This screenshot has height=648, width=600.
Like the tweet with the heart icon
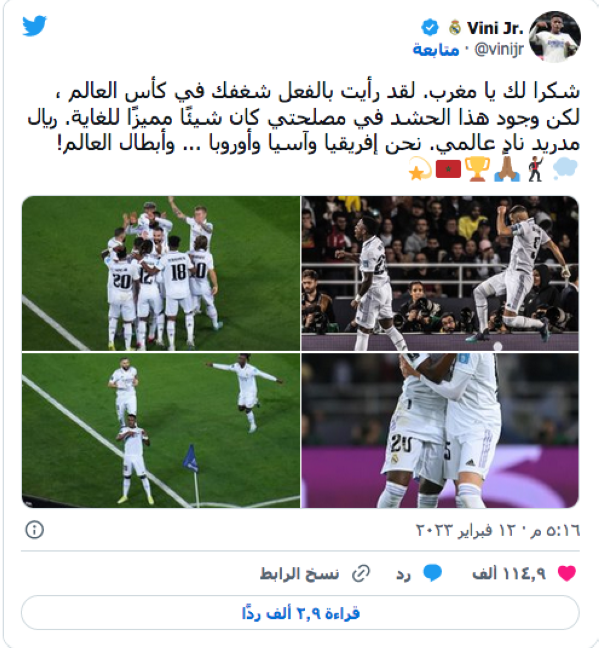click(x=567, y=573)
